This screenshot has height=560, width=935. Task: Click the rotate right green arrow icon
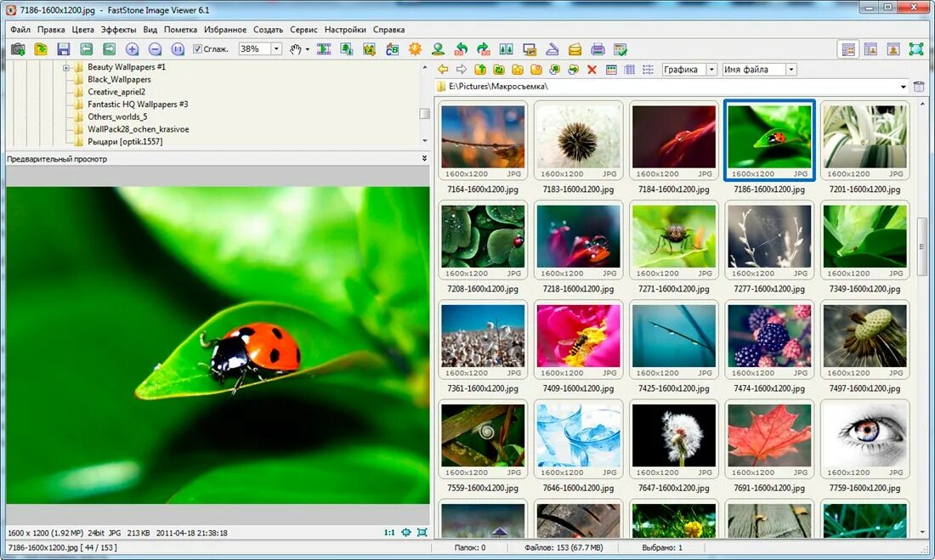point(484,49)
